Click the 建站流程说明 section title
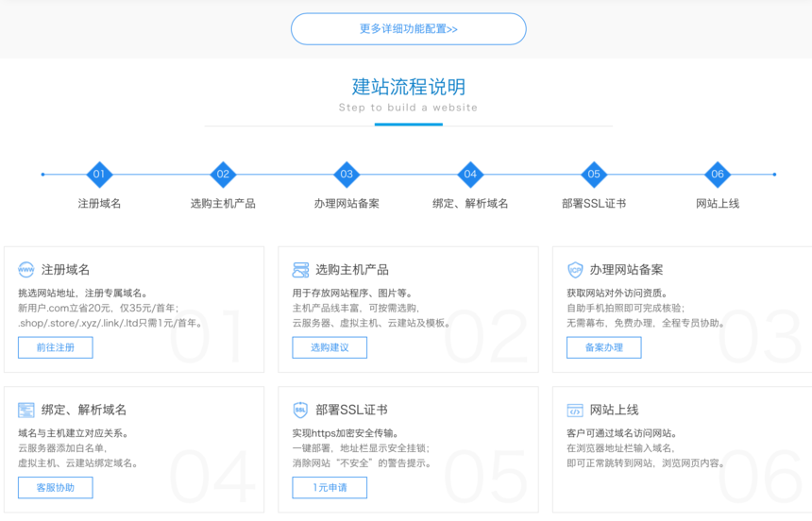This screenshot has height=521, width=812. click(409, 87)
